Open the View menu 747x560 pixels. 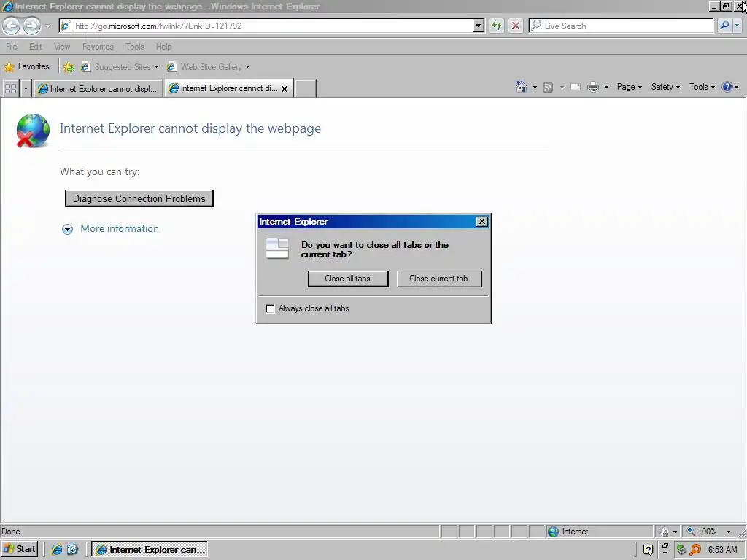point(62,47)
